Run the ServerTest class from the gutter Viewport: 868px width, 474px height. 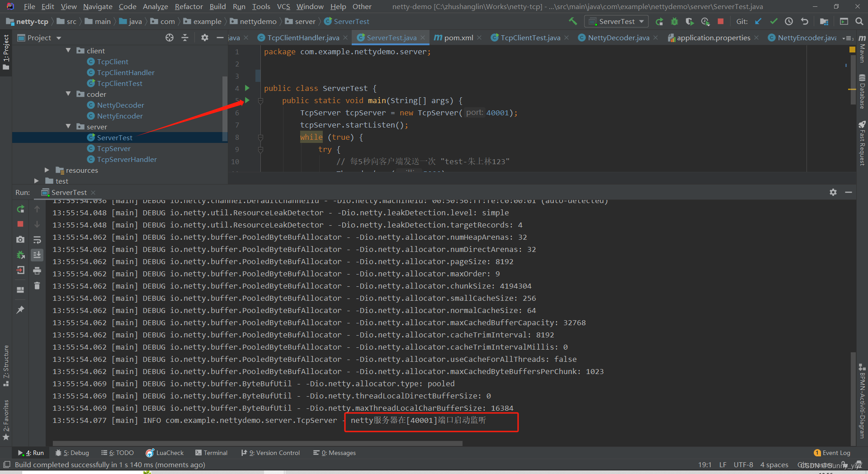point(247,88)
